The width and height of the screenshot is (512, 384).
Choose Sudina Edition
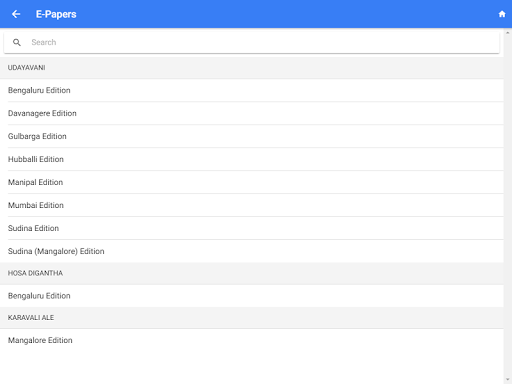pos(252,228)
